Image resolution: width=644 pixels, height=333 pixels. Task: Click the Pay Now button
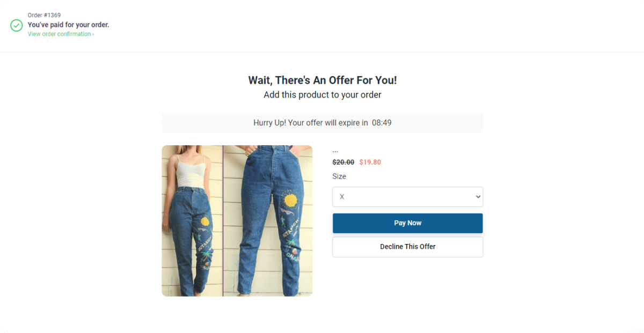[408, 223]
